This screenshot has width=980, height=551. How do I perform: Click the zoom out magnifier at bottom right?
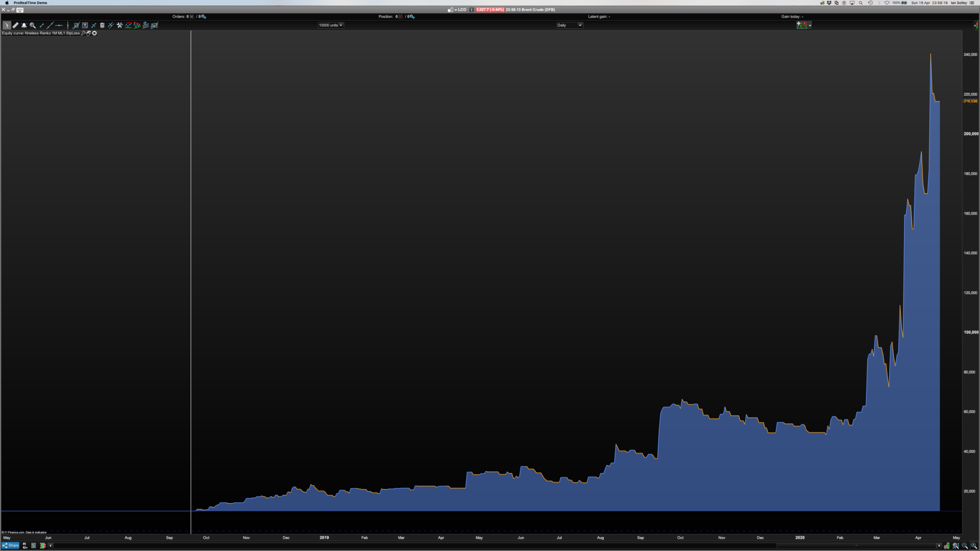(965, 546)
